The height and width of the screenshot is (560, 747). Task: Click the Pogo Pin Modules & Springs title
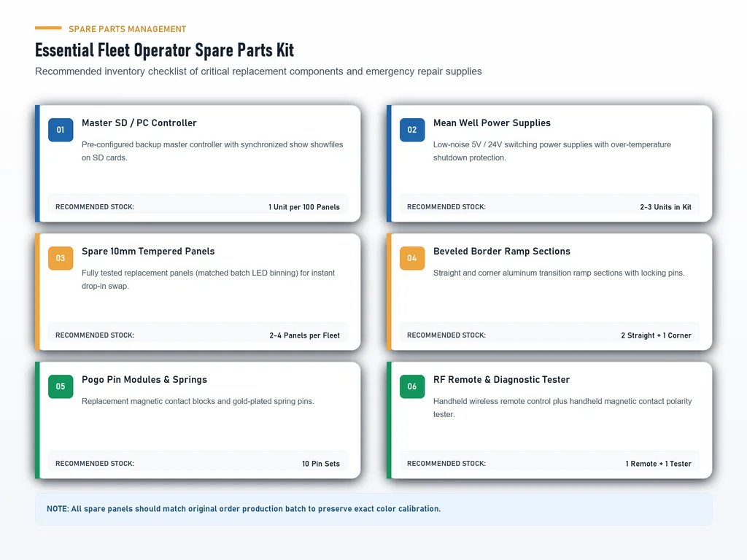point(144,379)
